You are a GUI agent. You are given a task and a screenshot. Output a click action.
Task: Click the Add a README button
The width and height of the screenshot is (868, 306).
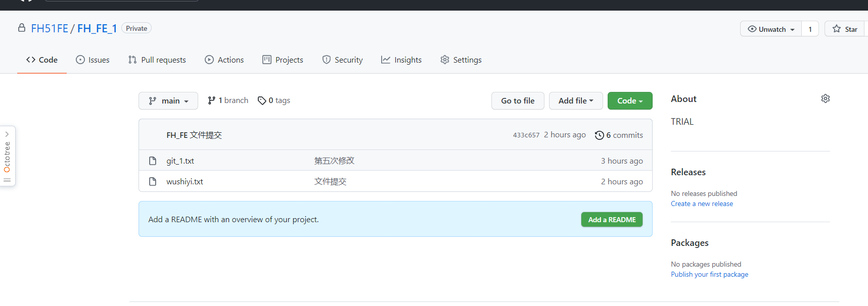(612, 219)
